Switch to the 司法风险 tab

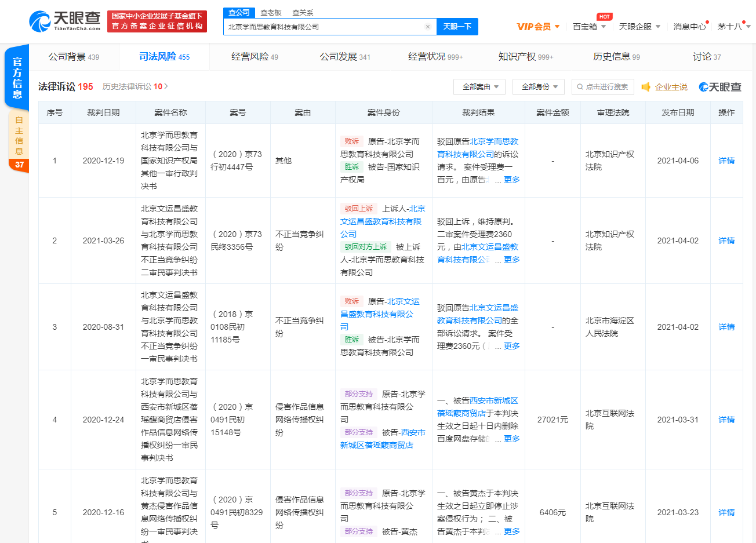pyautogui.click(x=164, y=57)
